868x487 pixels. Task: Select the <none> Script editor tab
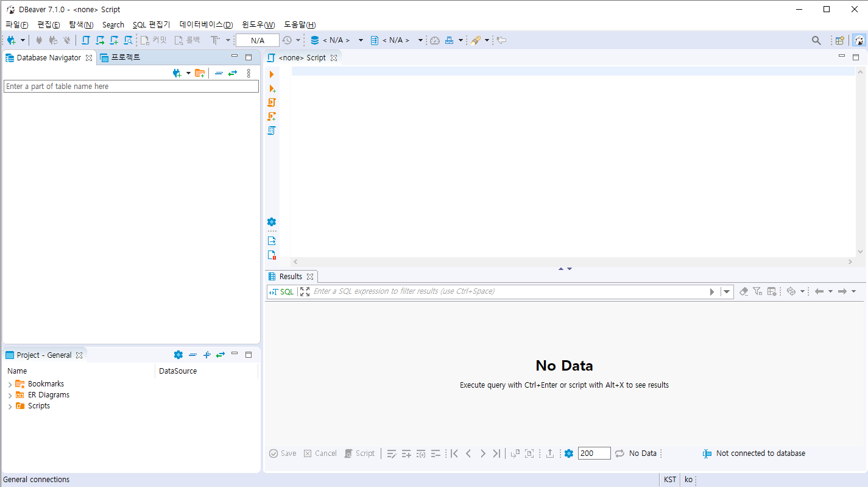coord(302,57)
